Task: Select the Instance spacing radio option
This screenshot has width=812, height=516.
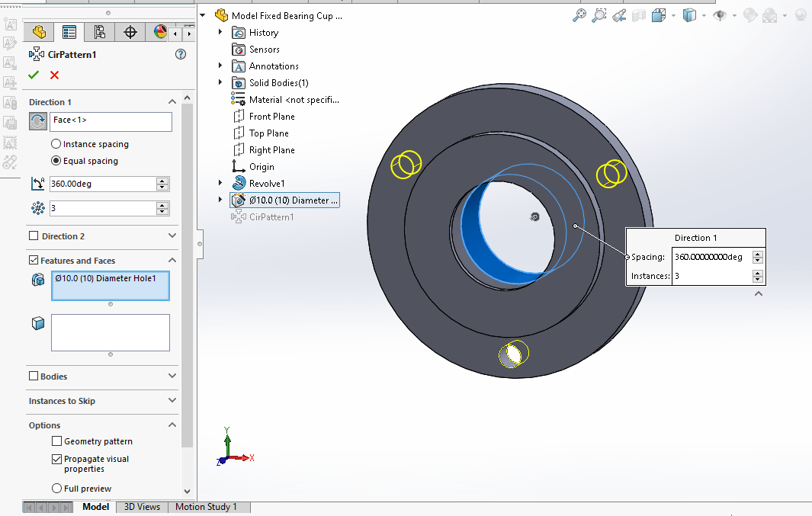Action: click(56, 144)
